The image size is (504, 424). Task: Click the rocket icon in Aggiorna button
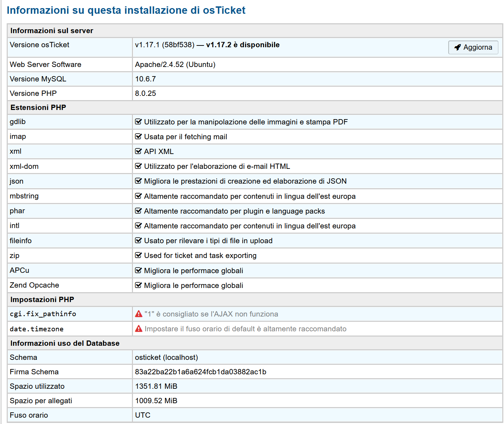457,47
